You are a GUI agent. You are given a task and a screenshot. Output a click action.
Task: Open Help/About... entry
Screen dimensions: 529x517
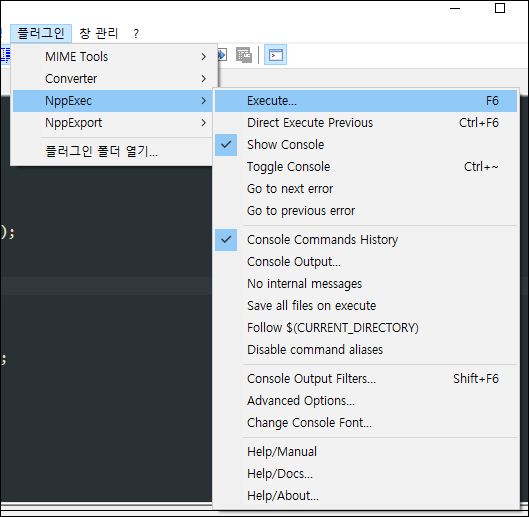pos(366,495)
